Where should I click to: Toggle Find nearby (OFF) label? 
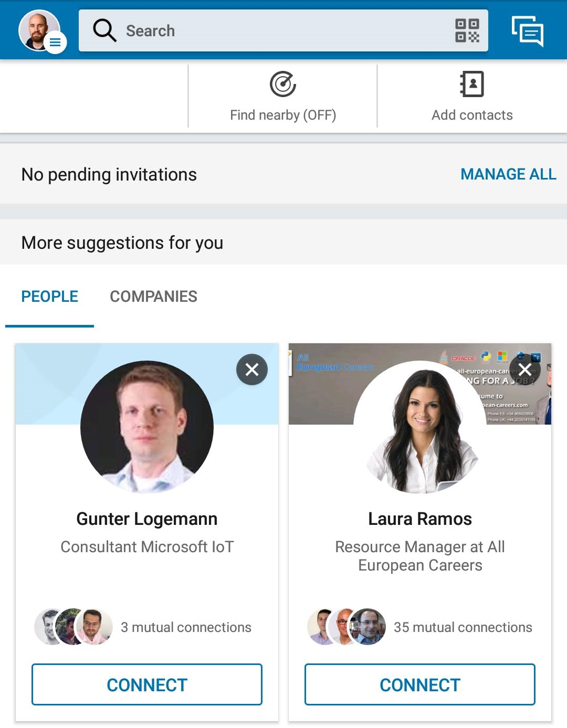(283, 115)
